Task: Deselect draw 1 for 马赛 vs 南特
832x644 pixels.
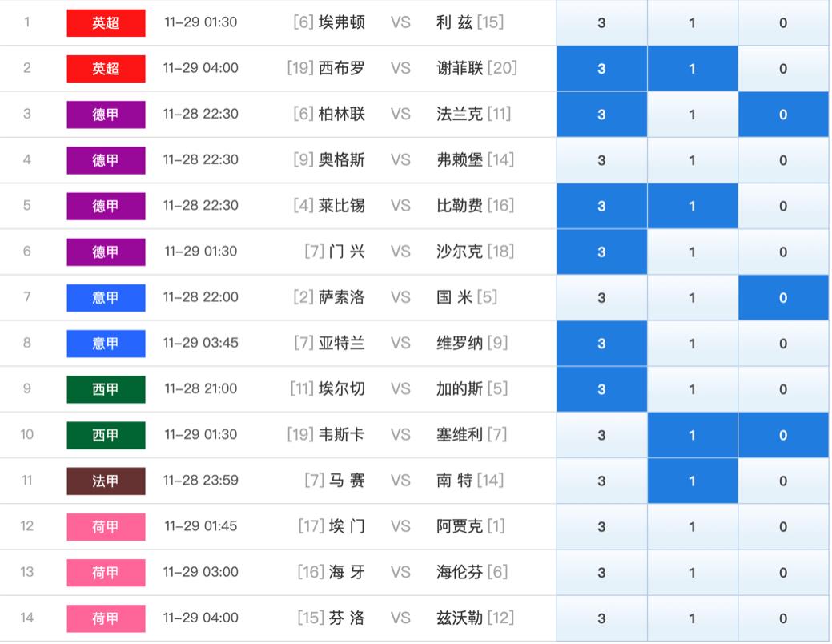Action: tap(693, 481)
